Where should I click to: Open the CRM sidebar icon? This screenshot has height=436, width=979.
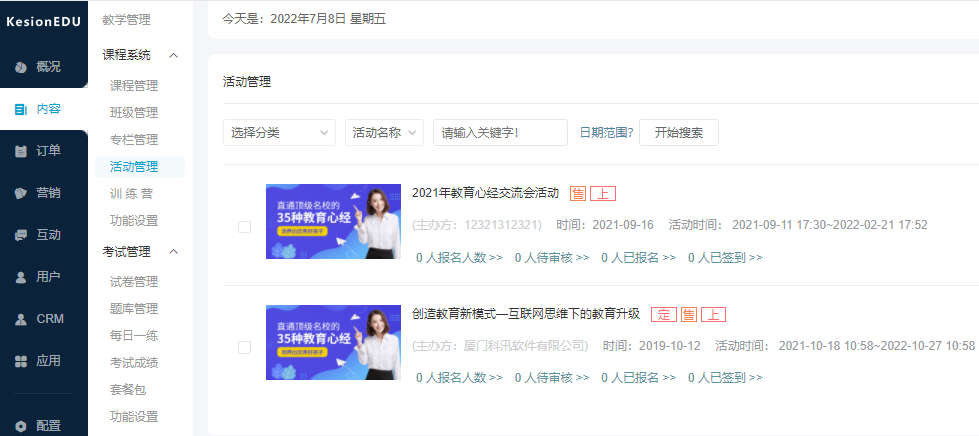[x=21, y=319]
